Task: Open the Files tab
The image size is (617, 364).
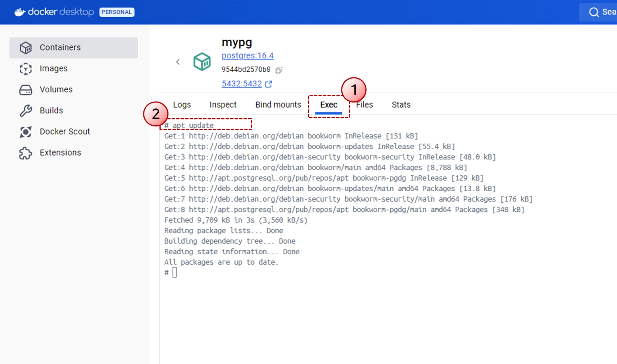Action: tap(365, 105)
